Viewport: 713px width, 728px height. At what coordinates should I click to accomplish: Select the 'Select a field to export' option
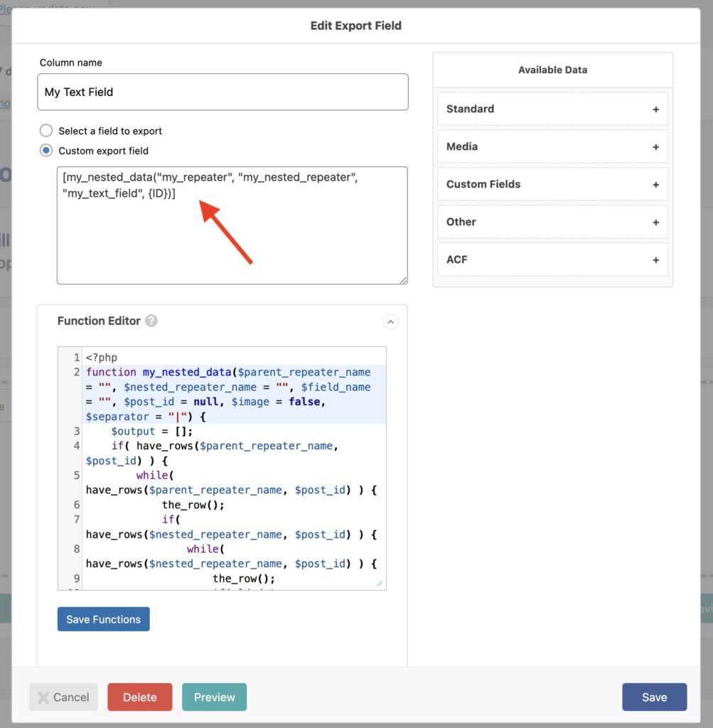click(x=45, y=131)
